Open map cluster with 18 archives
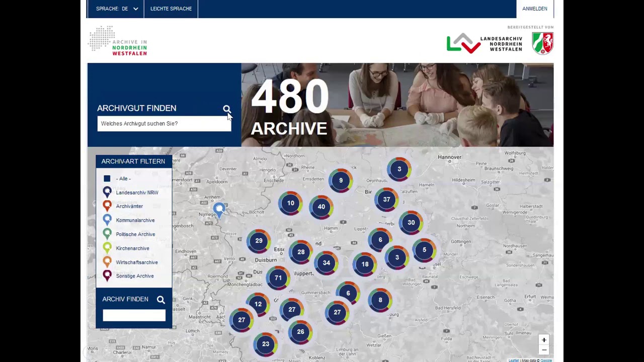 [x=365, y=264]
